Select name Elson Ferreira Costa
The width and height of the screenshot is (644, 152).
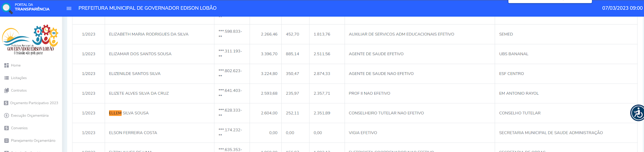tap(133, 133)
